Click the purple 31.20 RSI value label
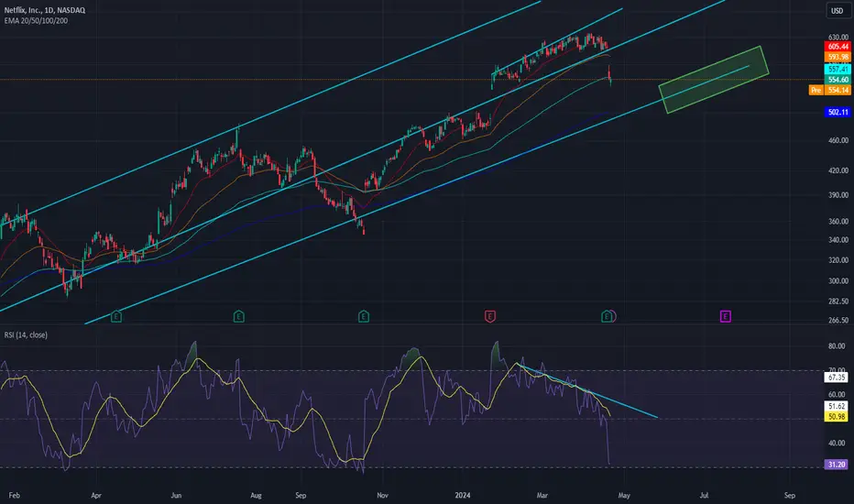Viewport: 854px width, 504px height. (x=837, y=465)
